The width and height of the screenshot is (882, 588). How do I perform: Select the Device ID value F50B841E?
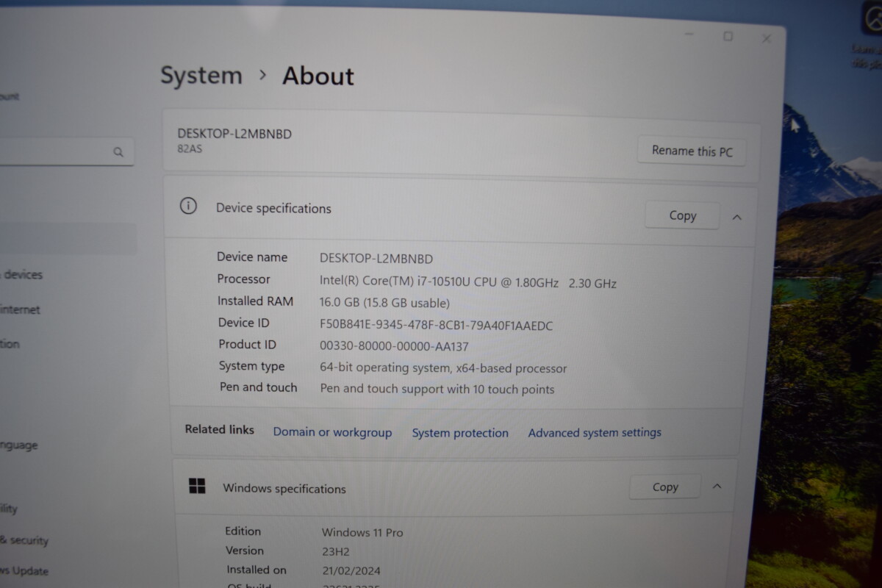click(436, 325)
